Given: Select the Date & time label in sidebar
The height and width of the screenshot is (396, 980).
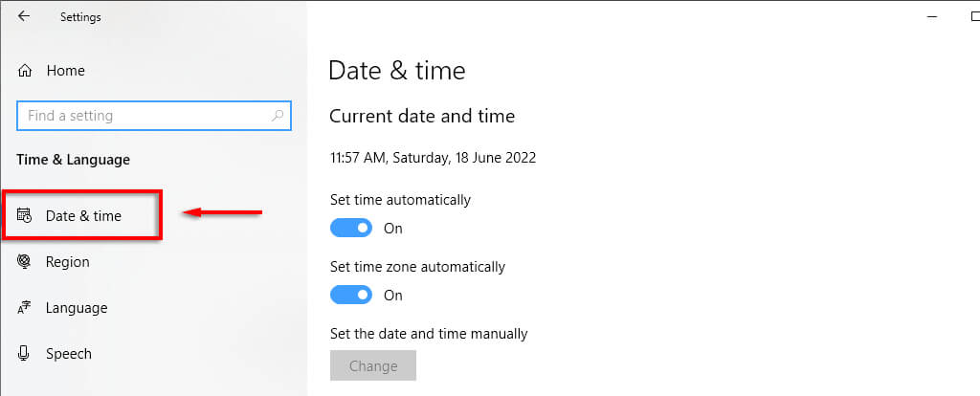Looking at the screenshot, I should (x=83, y=216).
